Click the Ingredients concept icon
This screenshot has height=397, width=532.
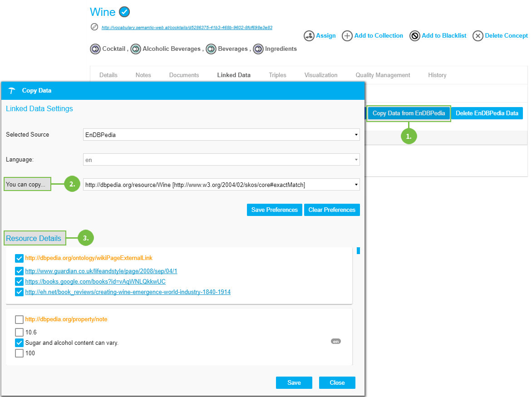[258, 49]
